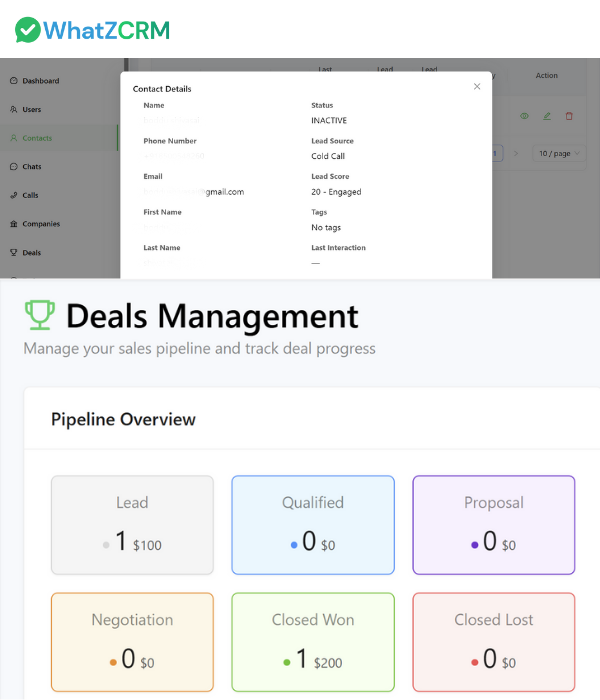Image resolution: width=600 pixels, height=700 pixels.
Task: Click the green eye view icon
Action: [524, 116]
